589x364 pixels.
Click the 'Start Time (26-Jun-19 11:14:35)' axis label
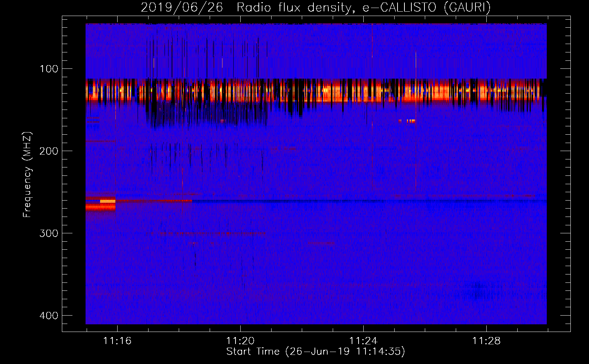point(316,352)
